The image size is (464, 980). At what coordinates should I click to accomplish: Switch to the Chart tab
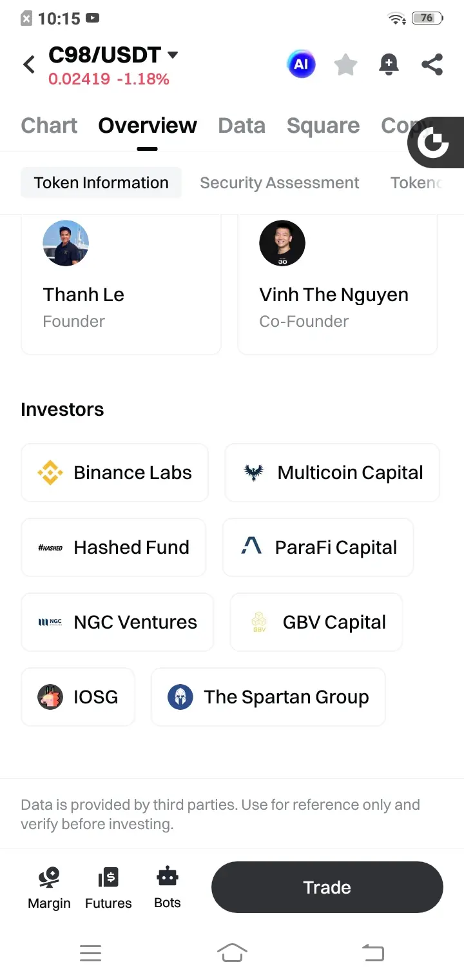pos(49,126)
